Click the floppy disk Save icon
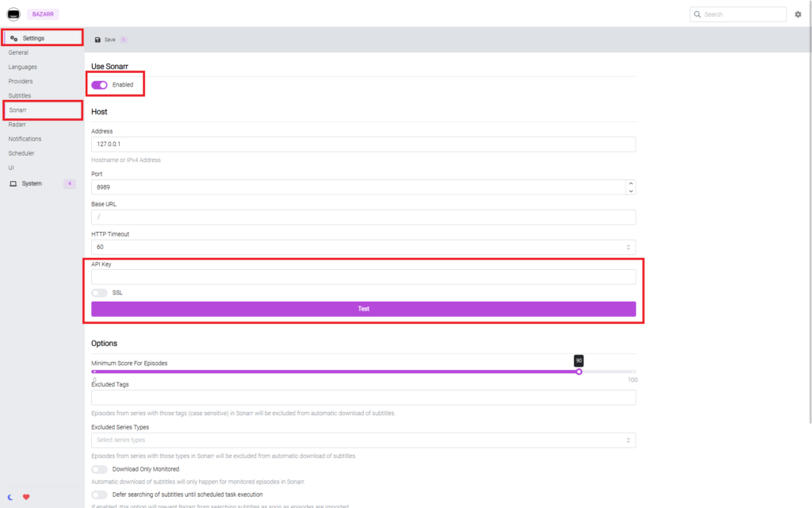 (x=98, y=40)
